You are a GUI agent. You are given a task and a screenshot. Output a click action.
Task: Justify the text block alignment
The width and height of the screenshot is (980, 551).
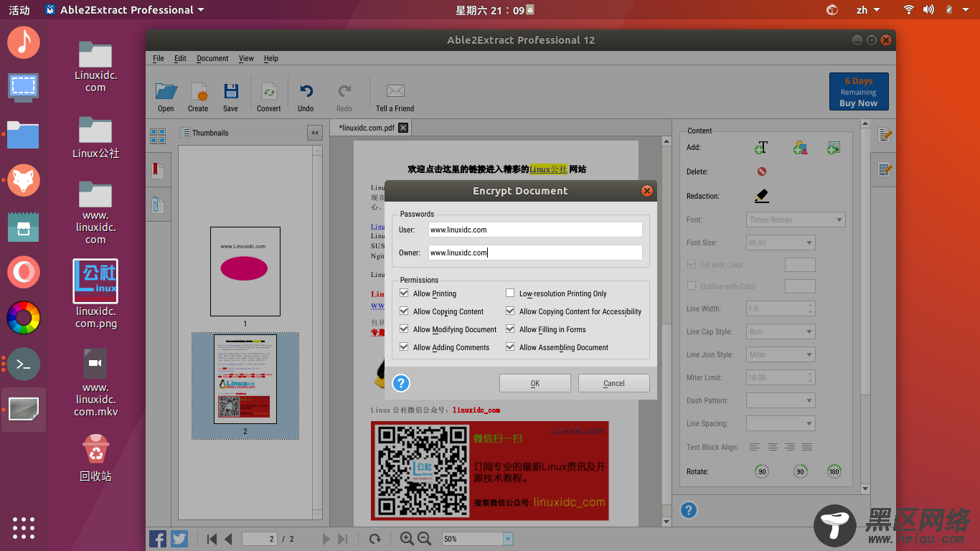(x=807, y=447)
